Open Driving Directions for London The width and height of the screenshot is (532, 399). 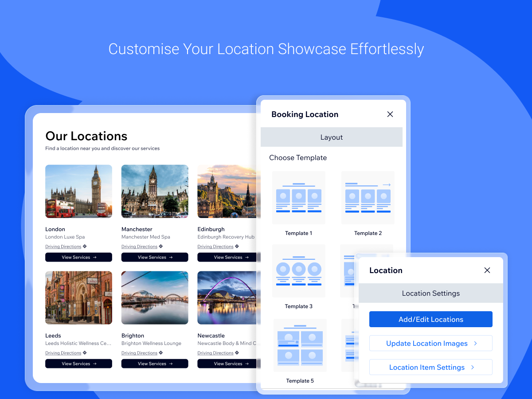[x=63, y=246]
